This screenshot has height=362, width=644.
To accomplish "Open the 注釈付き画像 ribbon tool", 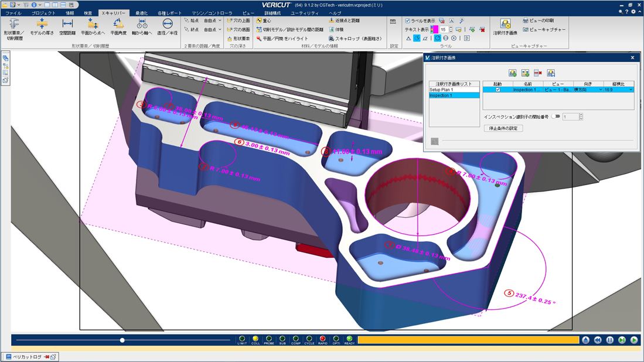I will click(505, 27).
